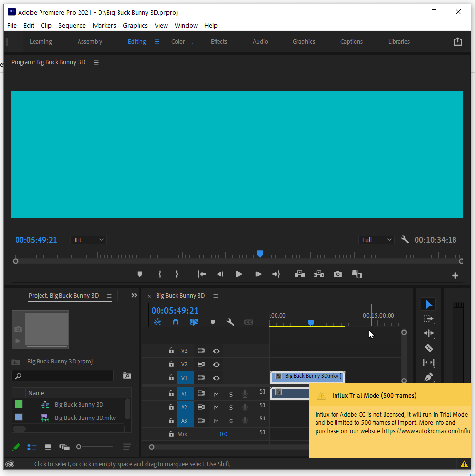
Task: Select the Track Select Forward tool
Action: (428, 319)
